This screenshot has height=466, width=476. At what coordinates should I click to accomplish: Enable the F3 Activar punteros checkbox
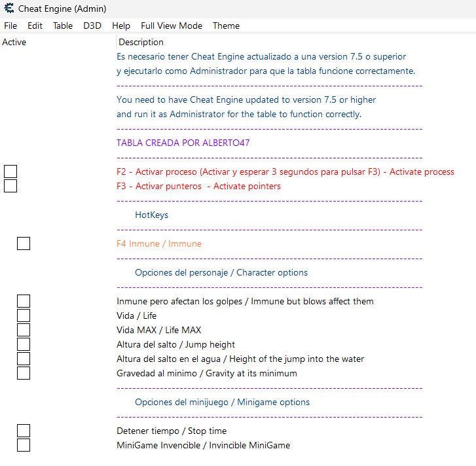click(x=10, y=186)
